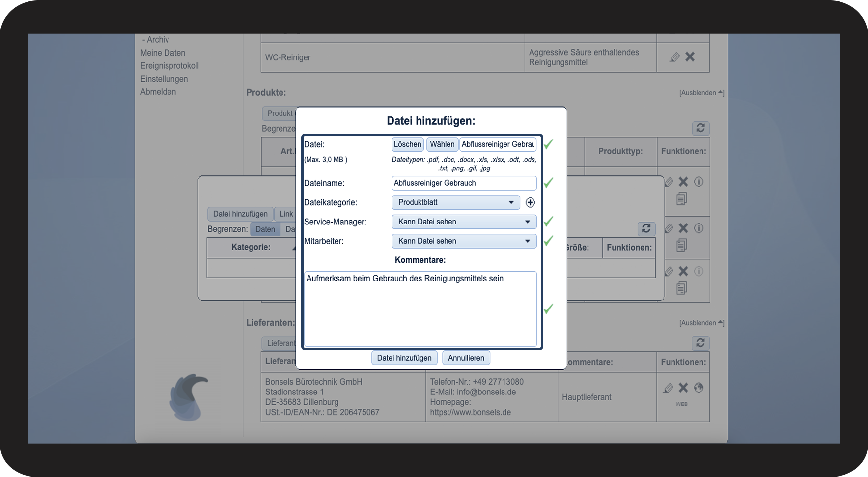
Task: Refresh the Produkte table
Action: (x=700, y=128)
